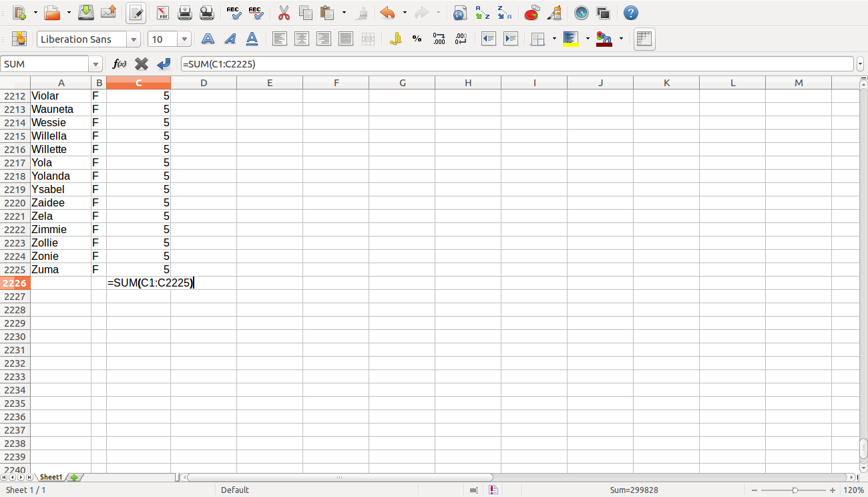The height and width of the screenshot is (497, 868).
Task: Toggle AutoSpellcheck
Action: pos(255,13)
